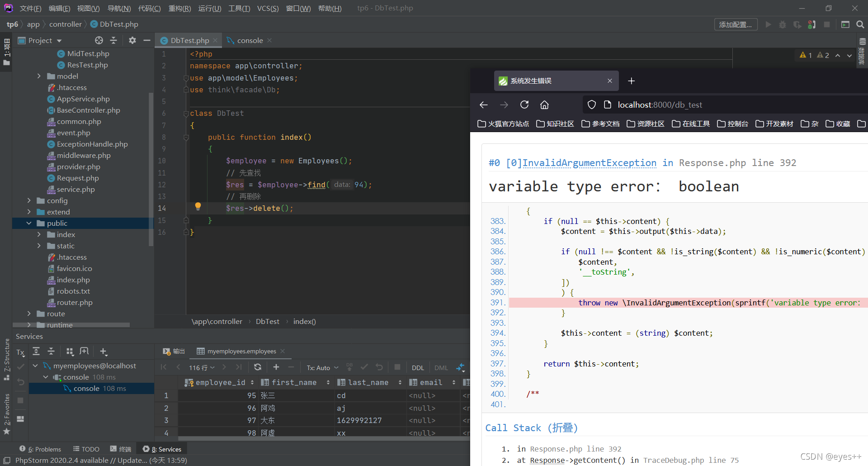Click the Search Everywhere magnifier icon
Viewport: 868px width, 466px height.
[860, 24]
